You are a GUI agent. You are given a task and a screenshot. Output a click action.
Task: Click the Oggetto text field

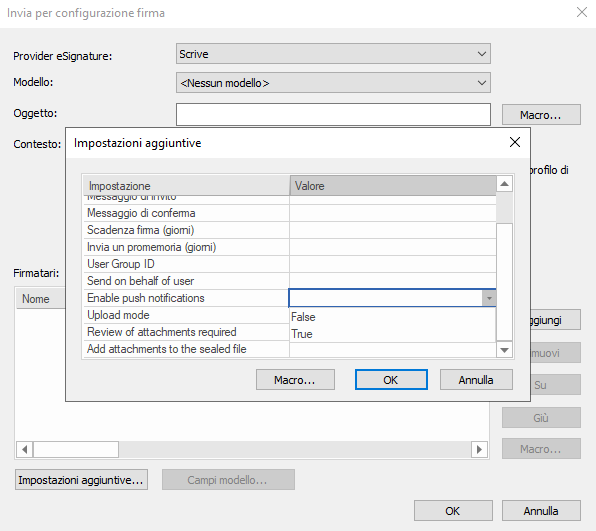(333, 114)
